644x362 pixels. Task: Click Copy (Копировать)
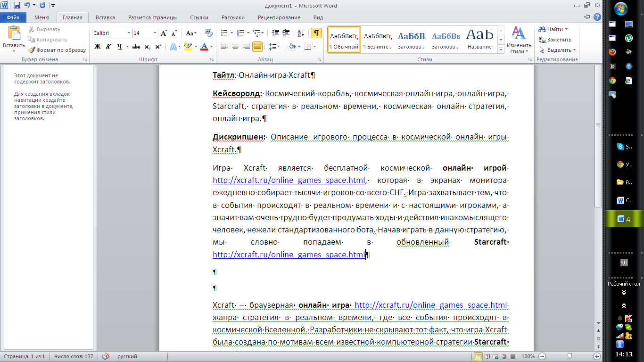pyautogui.click(x=47, y=40)
